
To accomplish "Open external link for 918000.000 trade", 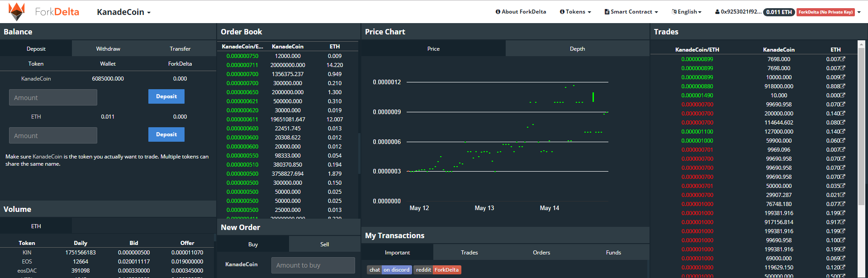I will 843,86.
